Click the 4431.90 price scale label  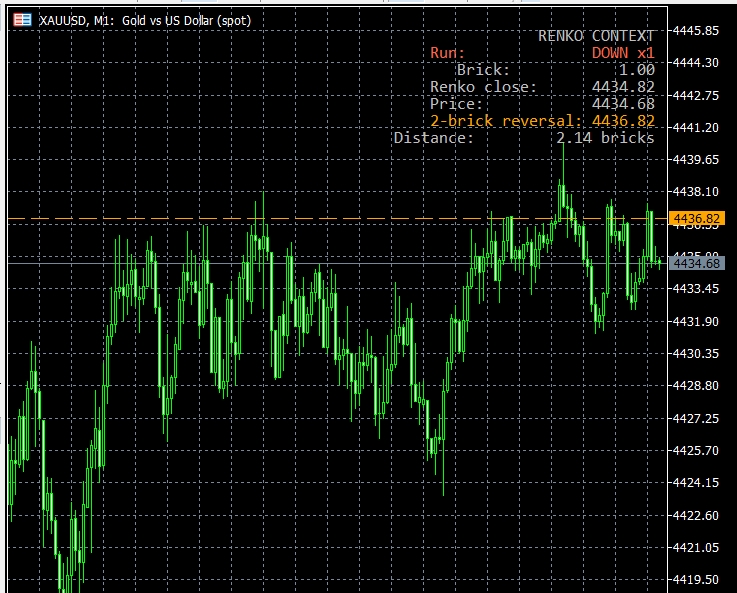point(696,321)
